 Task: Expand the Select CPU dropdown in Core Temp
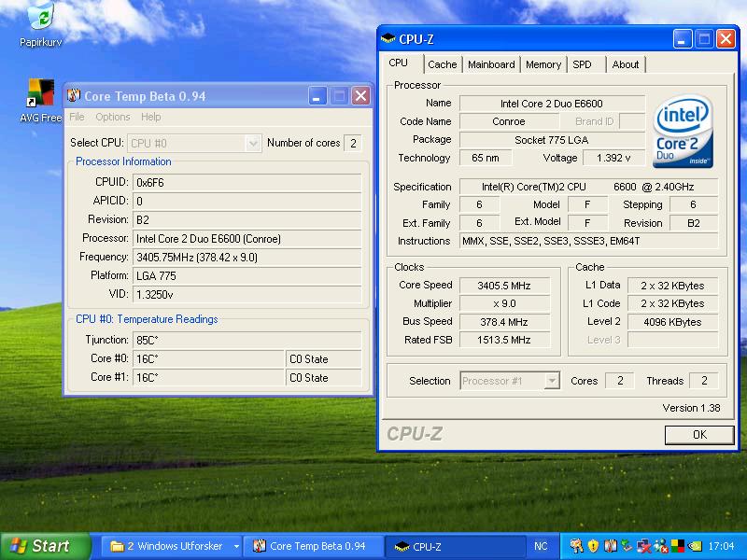point(253,144)
